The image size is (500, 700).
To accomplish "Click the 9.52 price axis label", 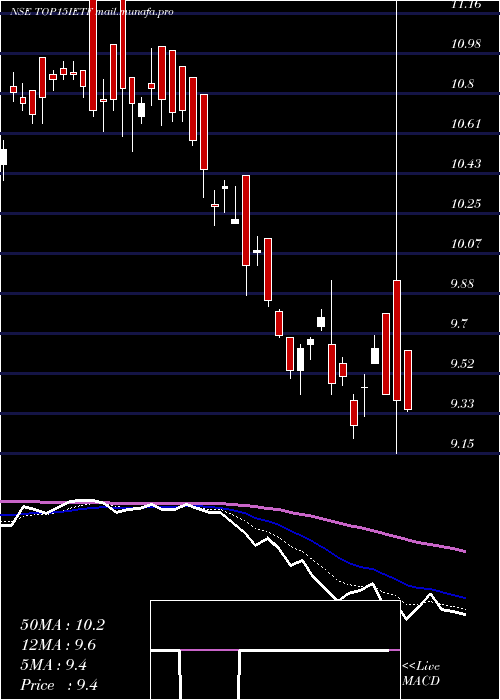I will tap(462, 364).
